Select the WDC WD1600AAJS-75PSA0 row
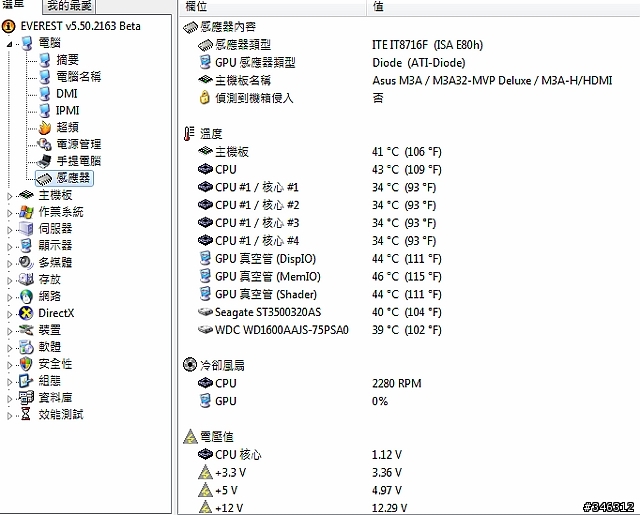 click(x=408, y=330)
